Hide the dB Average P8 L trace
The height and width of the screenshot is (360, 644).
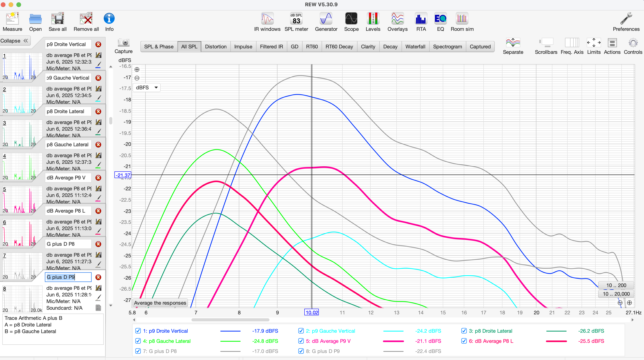464,341
